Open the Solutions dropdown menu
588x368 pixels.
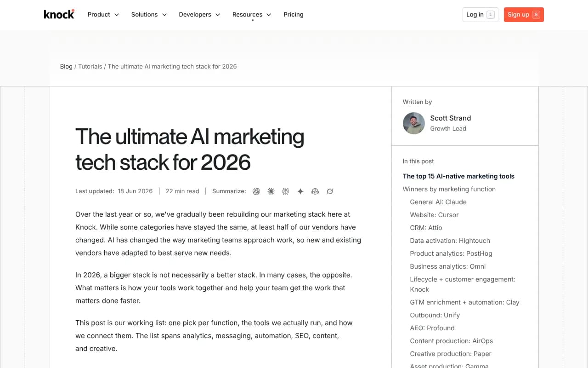point(149,15)
